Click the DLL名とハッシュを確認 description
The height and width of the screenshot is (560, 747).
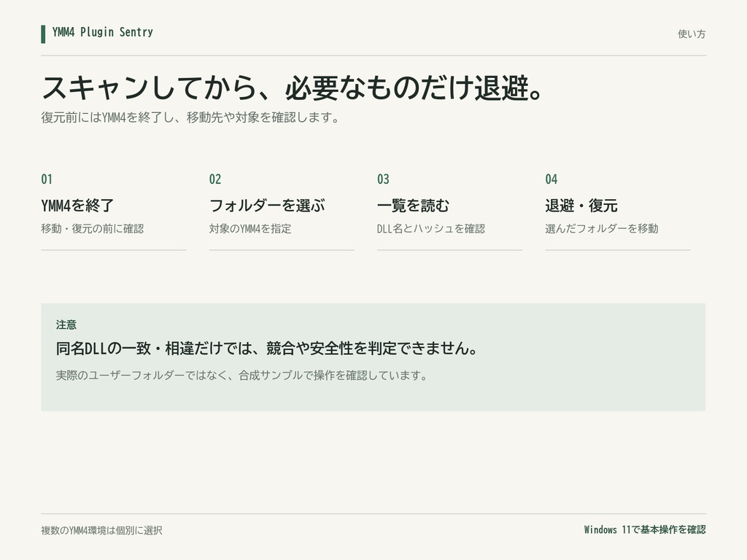pyautogui.click(x=430, y=228)
